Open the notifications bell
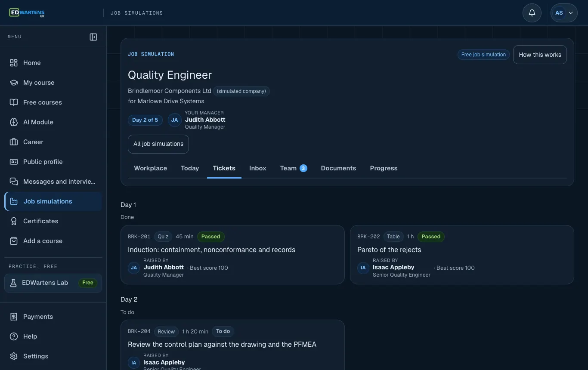The width and height of the screenshot is (588, 370). point(532,13)
